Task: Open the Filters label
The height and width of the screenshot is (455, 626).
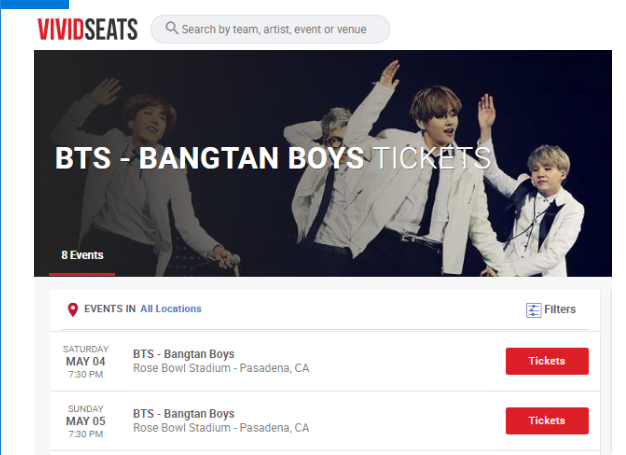Action: click(560, 309)
